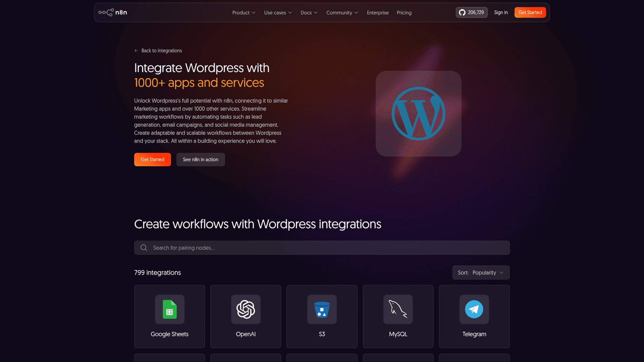Expand the Community menu
Screen dimensions: 644x362
342,13
